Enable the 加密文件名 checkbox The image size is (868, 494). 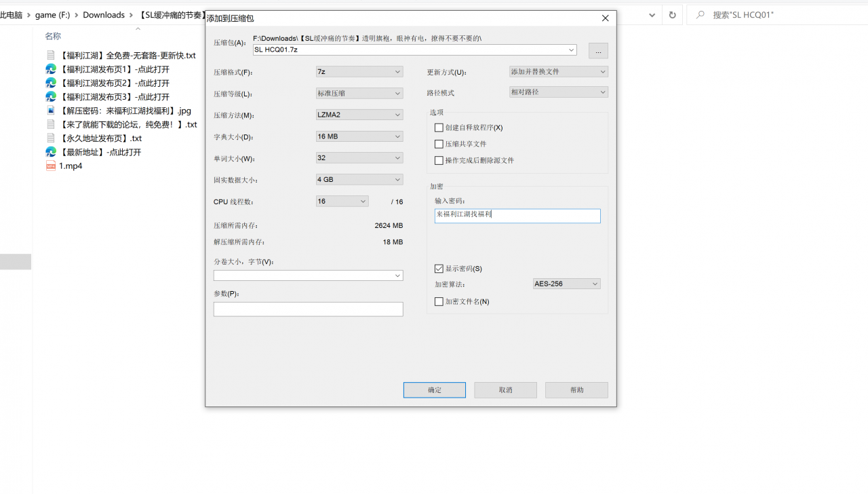coord(439,301)
